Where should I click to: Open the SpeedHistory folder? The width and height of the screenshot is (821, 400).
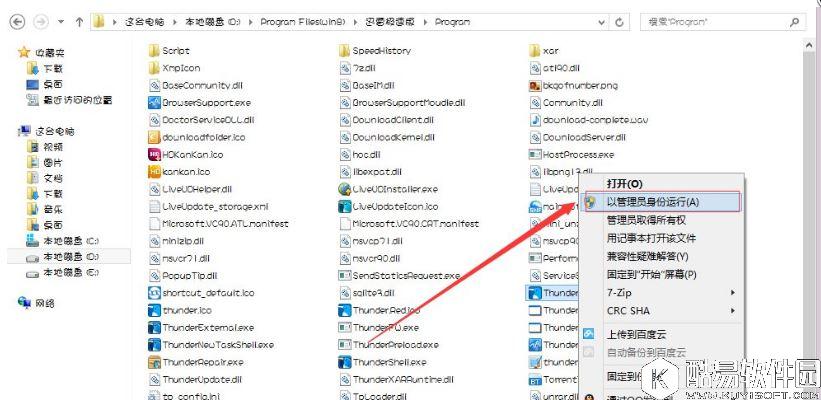[x=375, y=51]
